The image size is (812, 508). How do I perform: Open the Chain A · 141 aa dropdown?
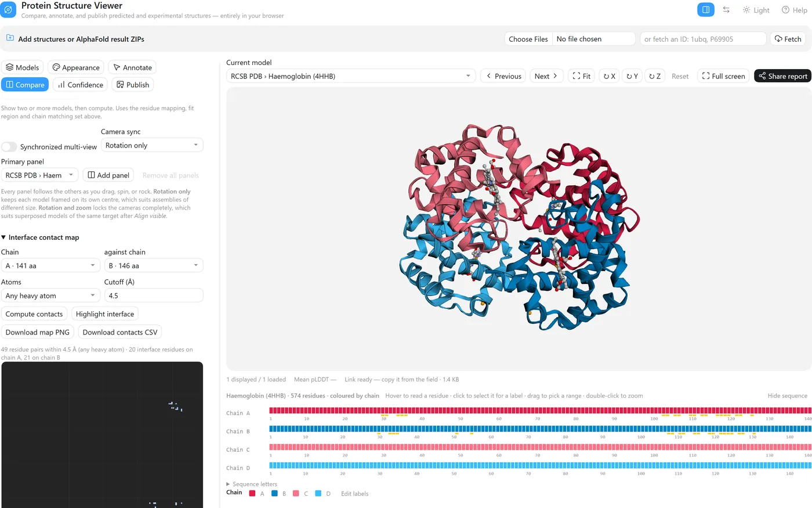pyautogui.click(x=51, y=265)
